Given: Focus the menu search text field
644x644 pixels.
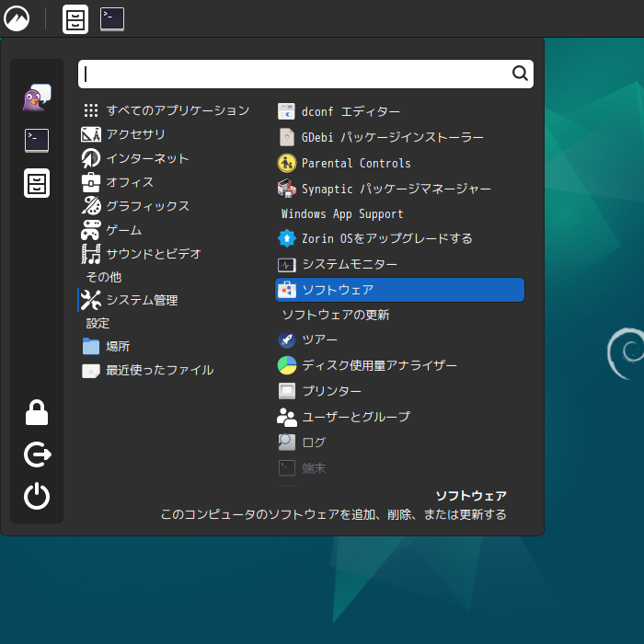Looking at the screenshot, I should [x=305, y=74].
